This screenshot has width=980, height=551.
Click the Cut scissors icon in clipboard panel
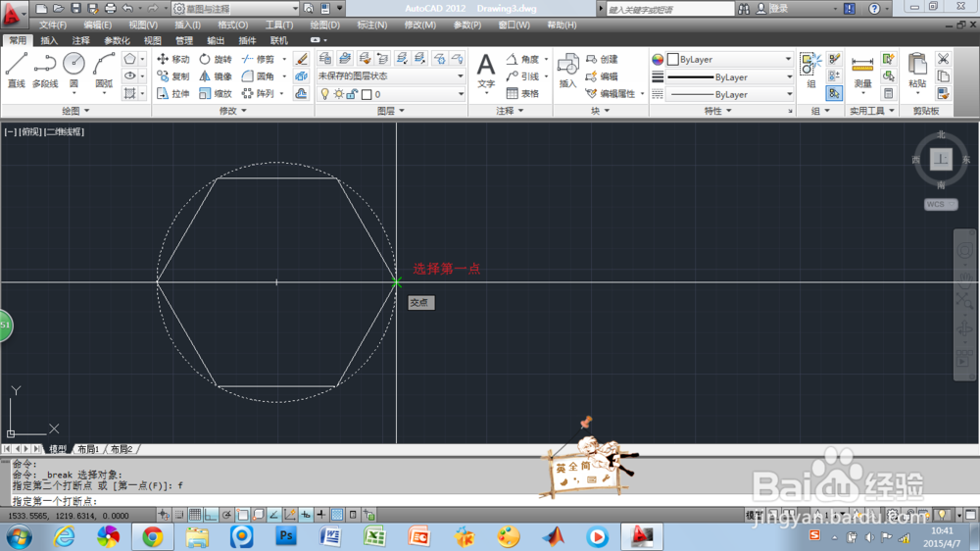click(x=943, y=59)
